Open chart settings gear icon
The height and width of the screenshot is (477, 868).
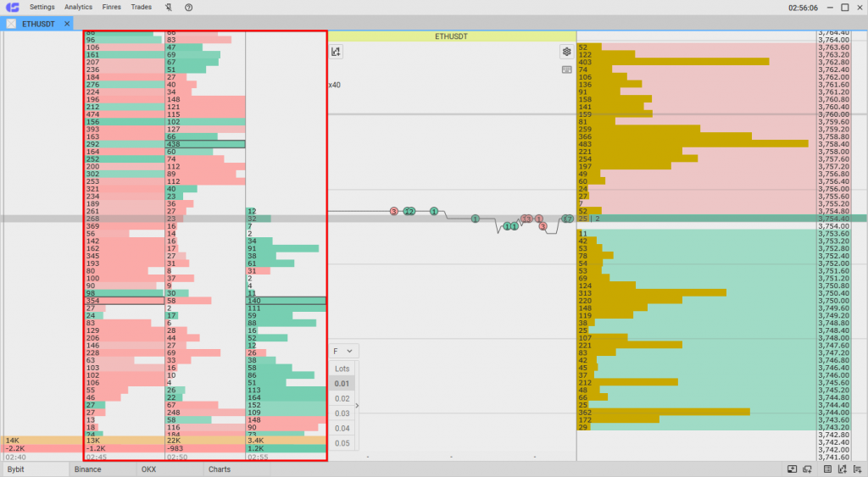(567, 52)
